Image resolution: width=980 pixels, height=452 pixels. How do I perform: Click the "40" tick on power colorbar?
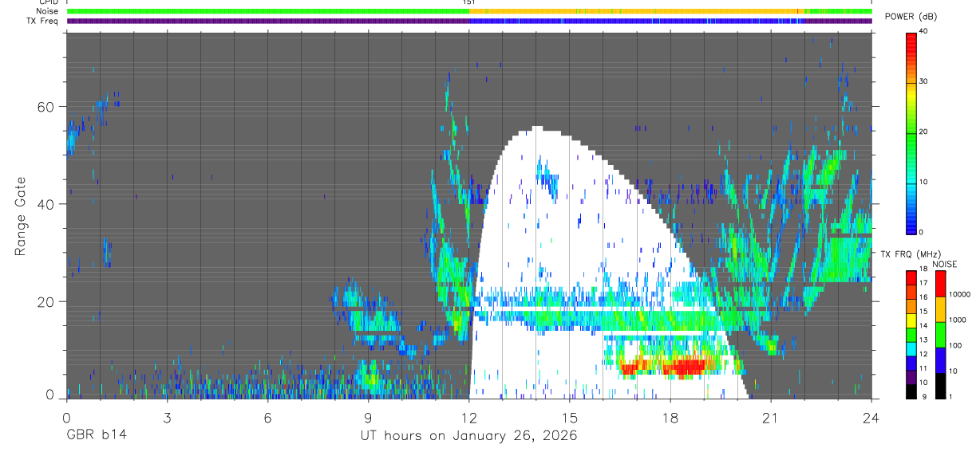point(923,31)
